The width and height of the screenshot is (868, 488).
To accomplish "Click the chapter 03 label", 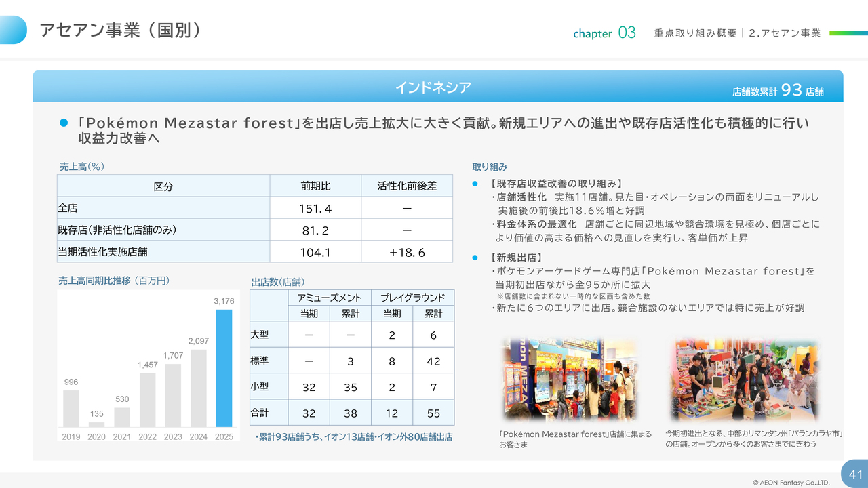I will pyautogui.click(x=604, y=33).
